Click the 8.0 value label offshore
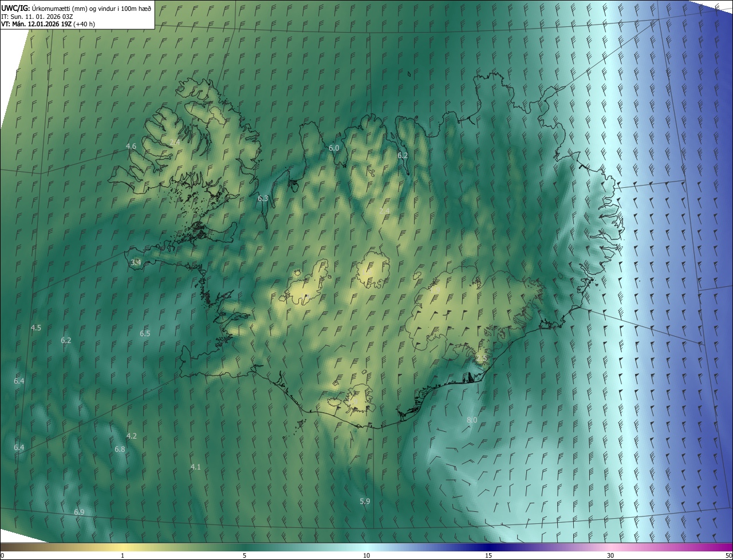Image resolution: width=733 pixels, height=560 pixels. pyautogui.click(x=472, y=420)
